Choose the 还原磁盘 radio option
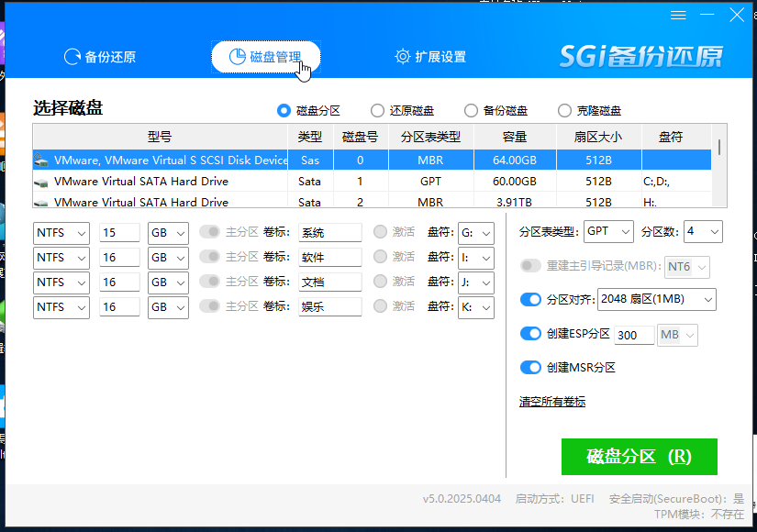Image resolution: width=757 pixels, height=532 pixels. [402, 111]
